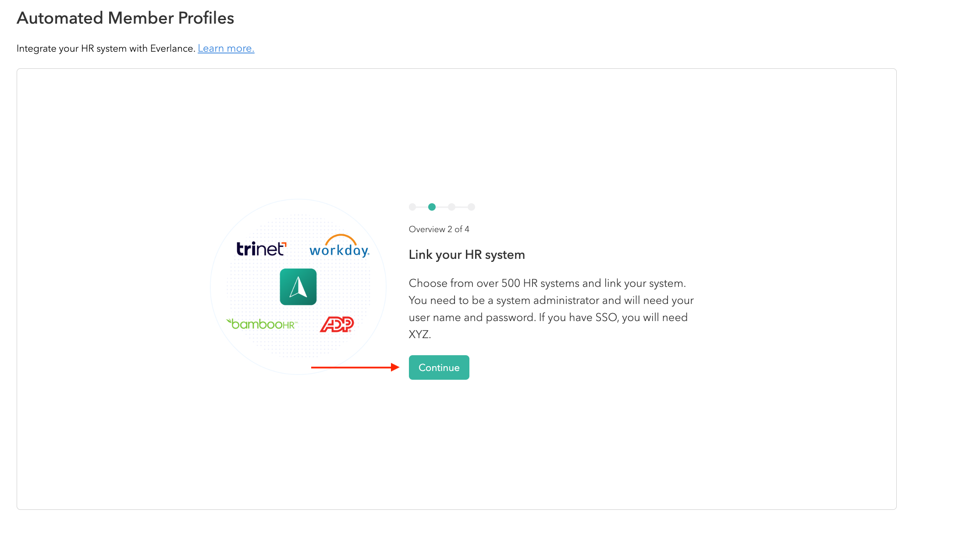The height and width of the screenshot is (558, 980).
Task: Go to the third overview step dot
Action: pos(451,207)
